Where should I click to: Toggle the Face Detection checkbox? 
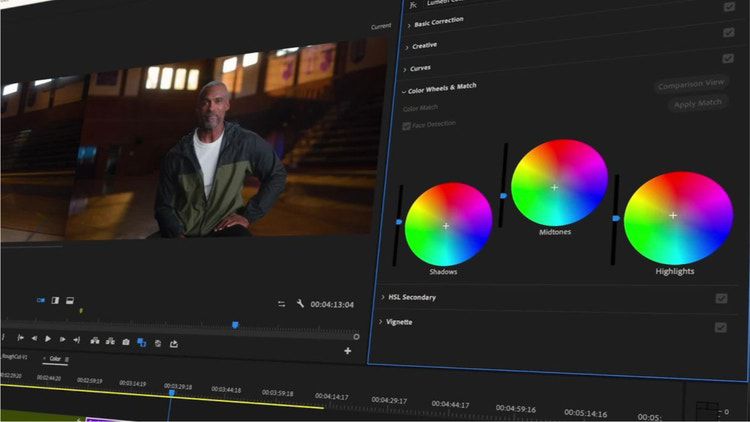406,125
